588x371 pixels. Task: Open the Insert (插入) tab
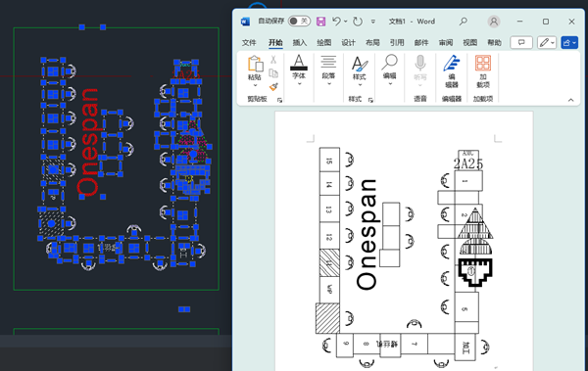point(300,43)
